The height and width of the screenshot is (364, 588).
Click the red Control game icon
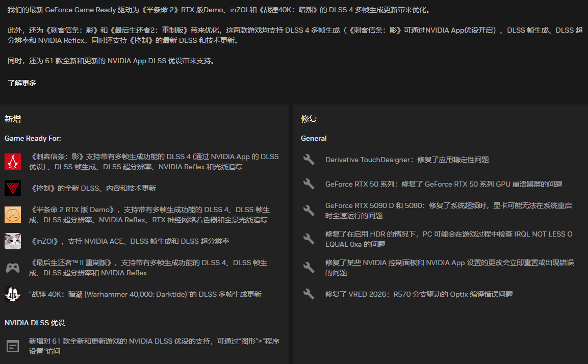coord(12,188)
